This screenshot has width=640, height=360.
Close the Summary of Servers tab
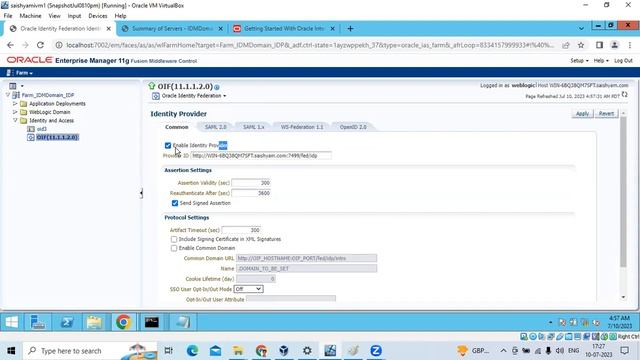(220, 29)
